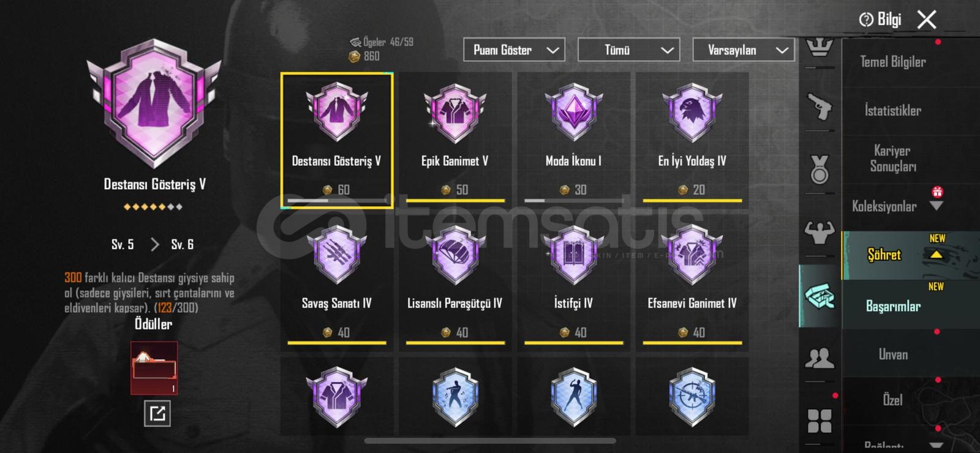This screenshot has width=980, height=453.
Task: Expand the Tümü filter dropdown
Action: (628, 50)
